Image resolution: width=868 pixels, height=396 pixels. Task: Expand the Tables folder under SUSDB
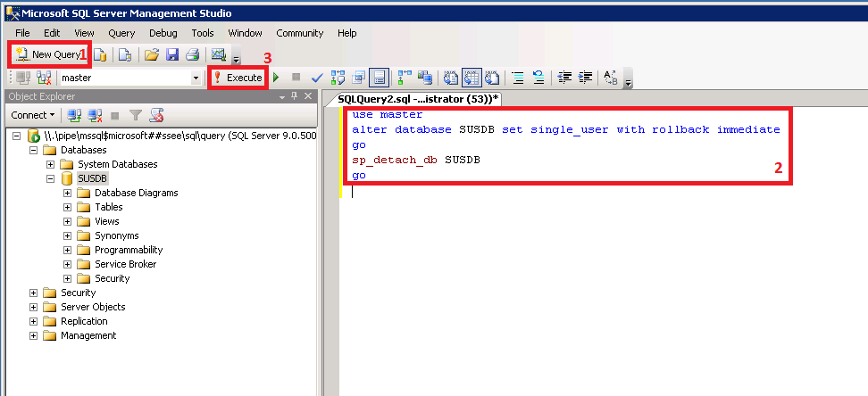[x=68, y=207]
